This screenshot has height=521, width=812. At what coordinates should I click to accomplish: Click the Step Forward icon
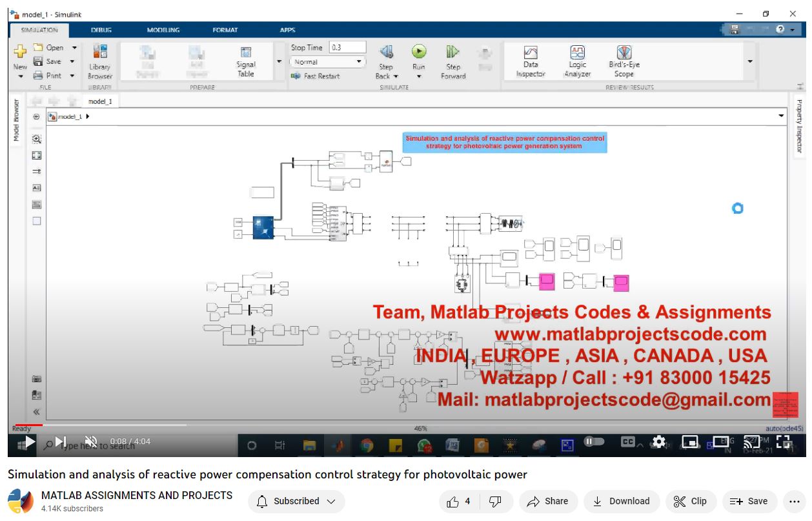pos(452,52)
